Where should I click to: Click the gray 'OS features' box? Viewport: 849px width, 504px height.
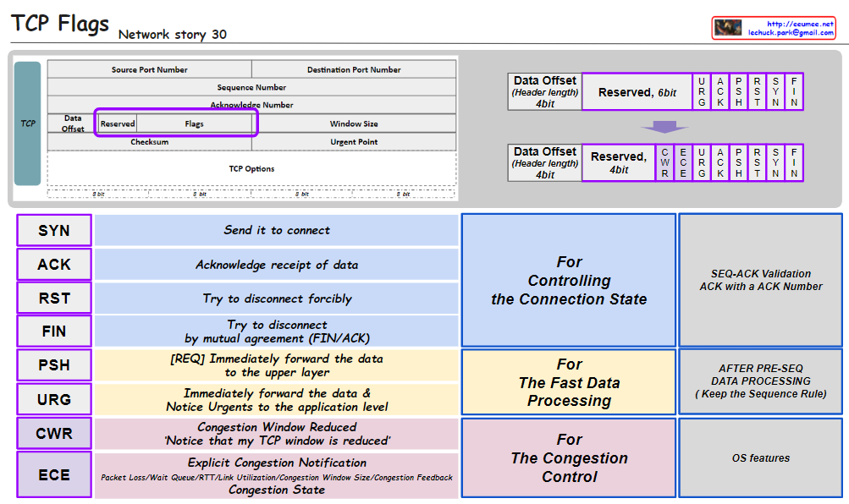760,457
